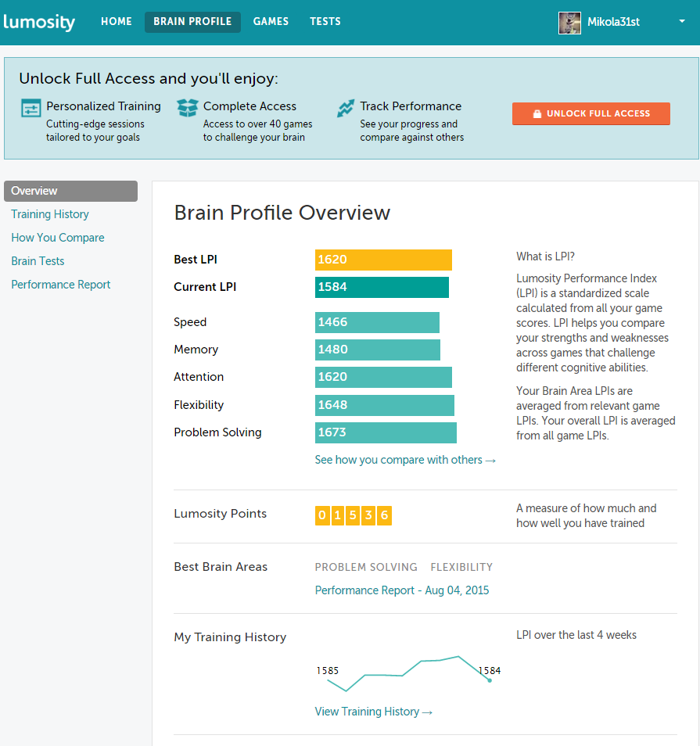Click the Flexibility 1648 bar

point(385,405)
